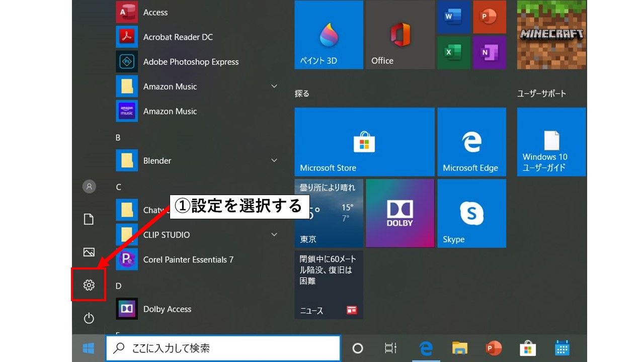Open the Pictures sidebar icon
Viewport: 644px width, 362px height.
89,252
